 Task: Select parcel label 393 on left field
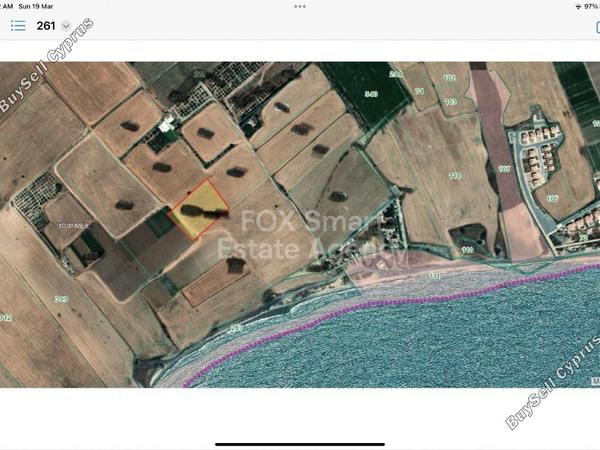click(x=61, y=299)
